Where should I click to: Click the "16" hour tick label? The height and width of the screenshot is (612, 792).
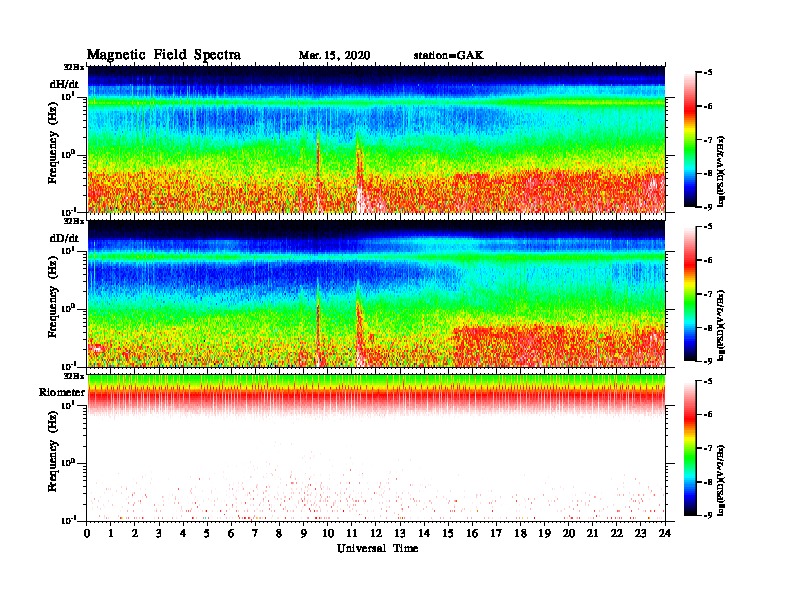pyautogui.click(x=472, y=534)
